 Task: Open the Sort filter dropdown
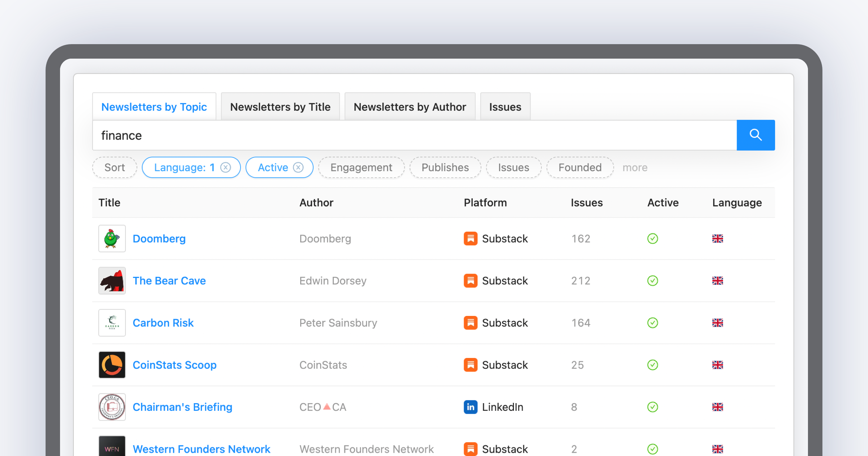click(115, 168)
